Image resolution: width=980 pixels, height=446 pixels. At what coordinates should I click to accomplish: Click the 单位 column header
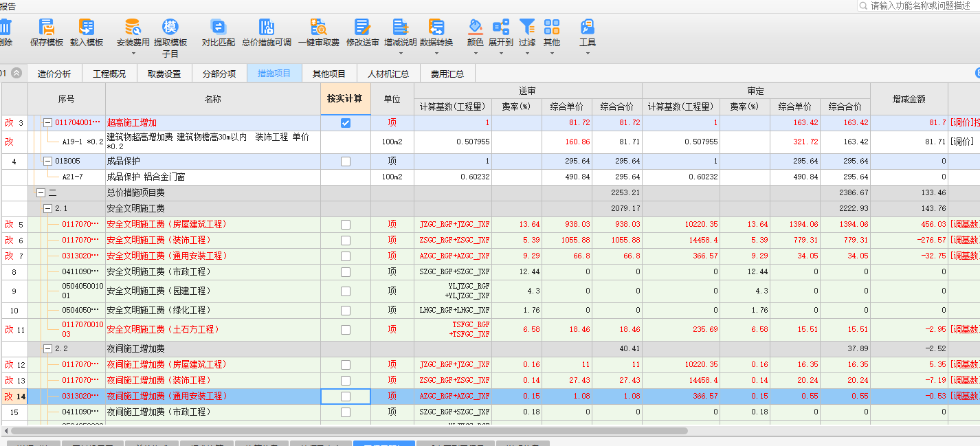(392, 99)
